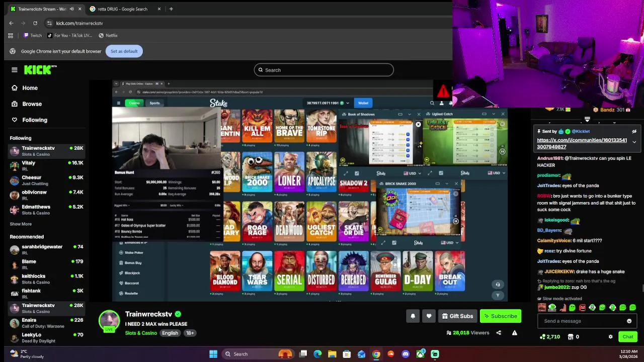
Task: Open oblivionsw channel in Following list
Action: tap(46, 195)
